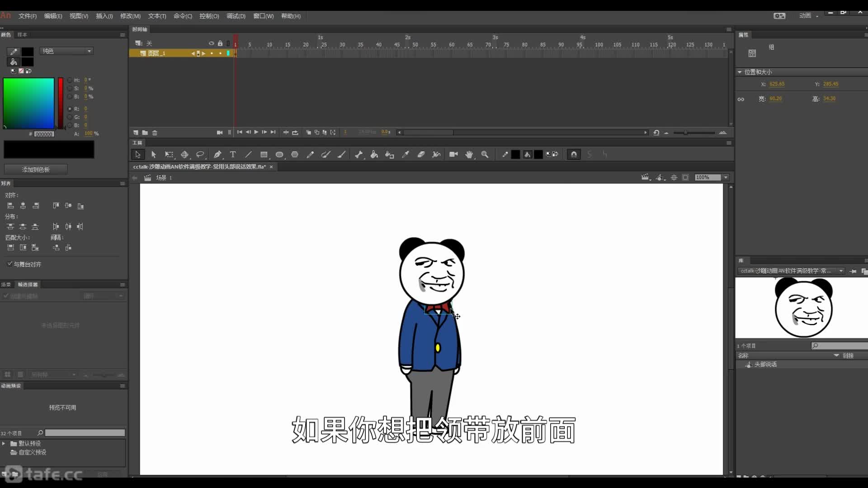The width and height of the screenshot is (868, 488).
Task: Click the timeline play button
Action: click(x=256, y=132)
